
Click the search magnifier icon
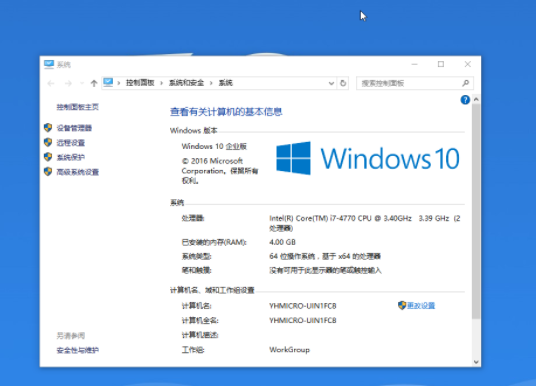click(x=466, y=83)
